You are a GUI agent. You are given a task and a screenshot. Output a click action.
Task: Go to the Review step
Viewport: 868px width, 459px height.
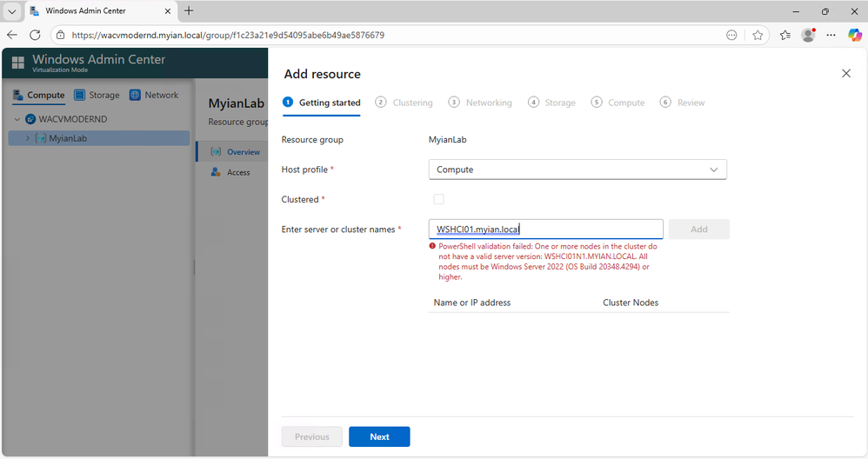682,103
